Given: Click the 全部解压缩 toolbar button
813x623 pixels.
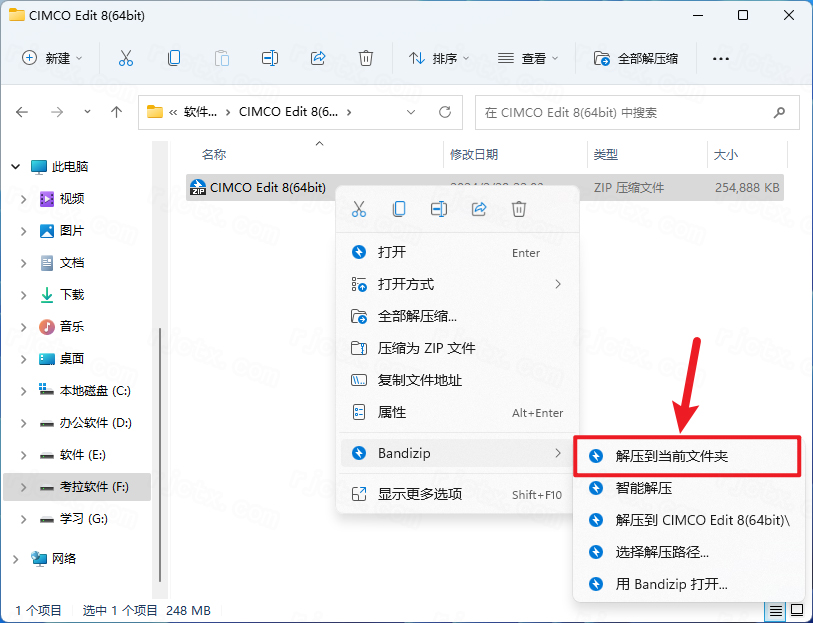Looking at the screenshot, I should (636, 58).
